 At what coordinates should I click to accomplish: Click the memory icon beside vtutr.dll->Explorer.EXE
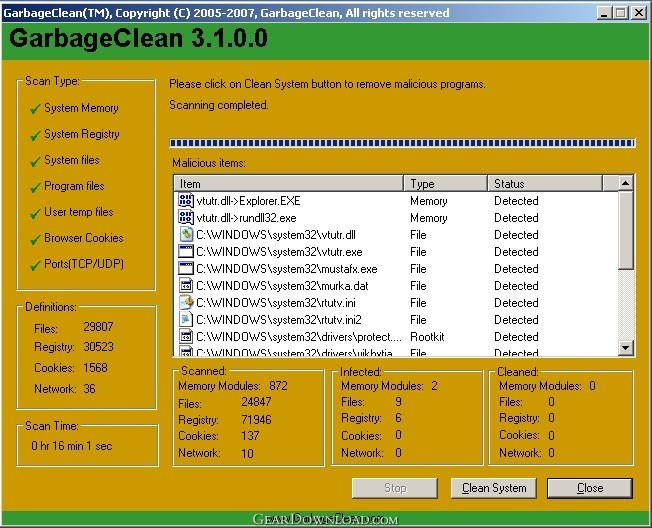[186, 200]
